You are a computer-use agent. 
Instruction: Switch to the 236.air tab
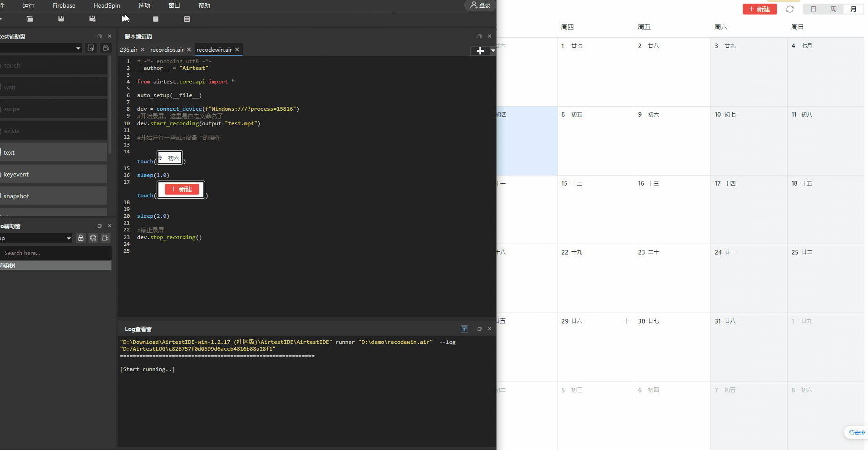coord(128,49)
